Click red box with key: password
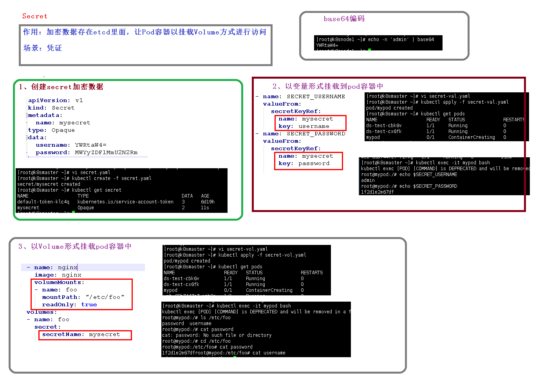This screenshot has height=392, width=542. [308, 160]
